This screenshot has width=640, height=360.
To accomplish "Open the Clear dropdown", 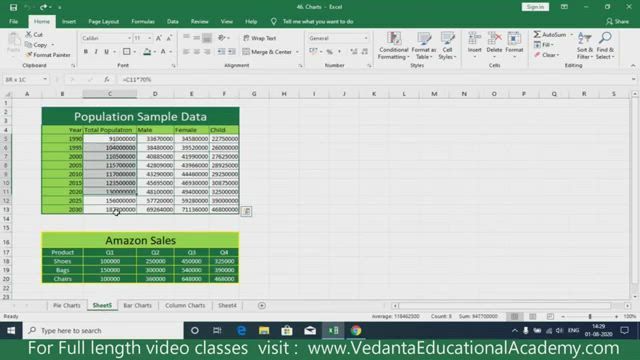I will [547, 55].
